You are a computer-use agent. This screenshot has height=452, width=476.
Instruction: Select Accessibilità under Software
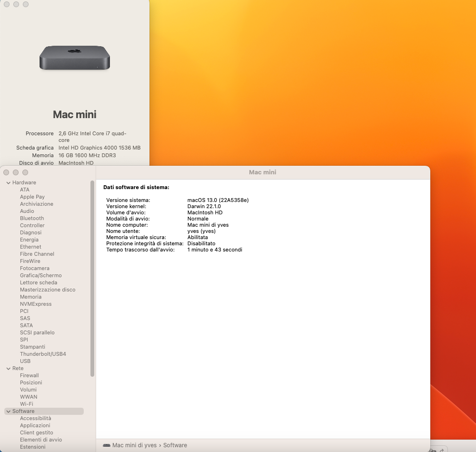coord(36,418)
